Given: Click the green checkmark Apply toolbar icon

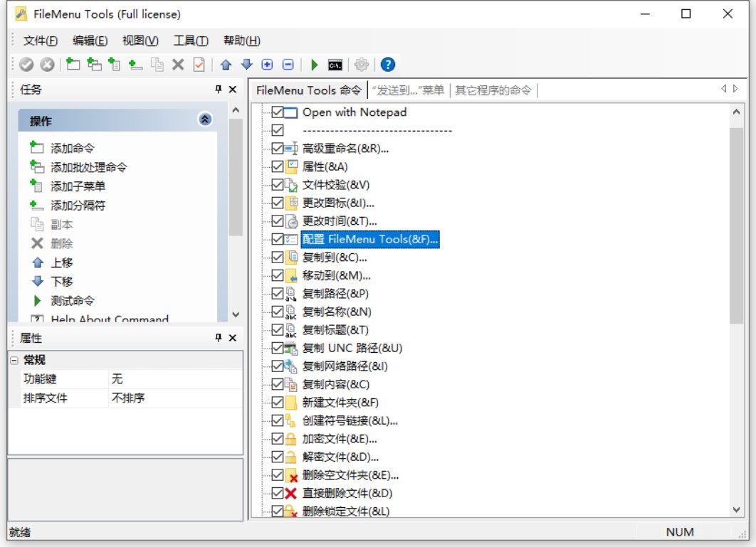Looking at the screenshot, I should coord(26,64).
